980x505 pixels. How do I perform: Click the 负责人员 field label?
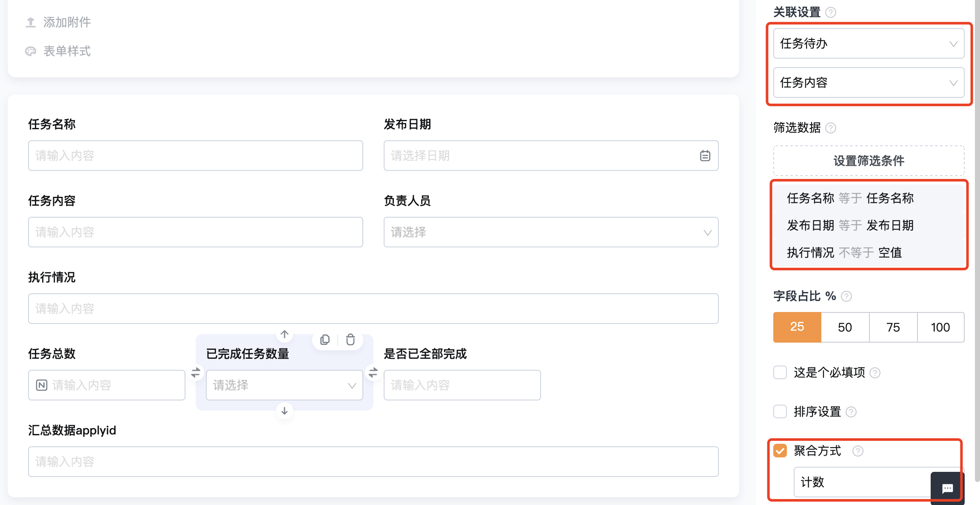pyautogui.click(x=407, y=201)
